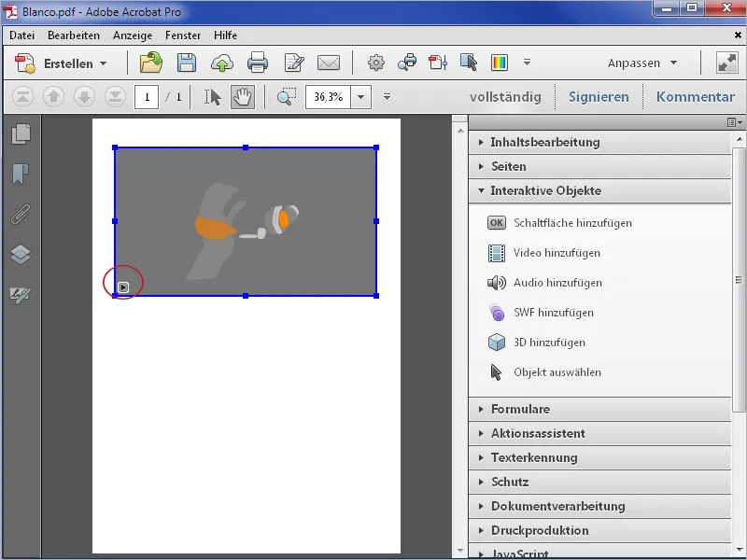Viewport: 747px width, 560px height.
Task: Open the bookmarks panel icon
Action: 21,174
